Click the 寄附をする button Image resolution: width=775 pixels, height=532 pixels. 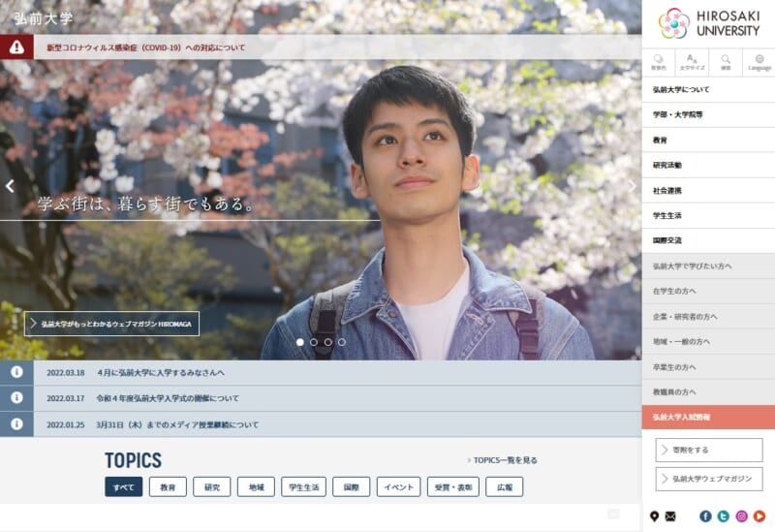click(708, 450)
